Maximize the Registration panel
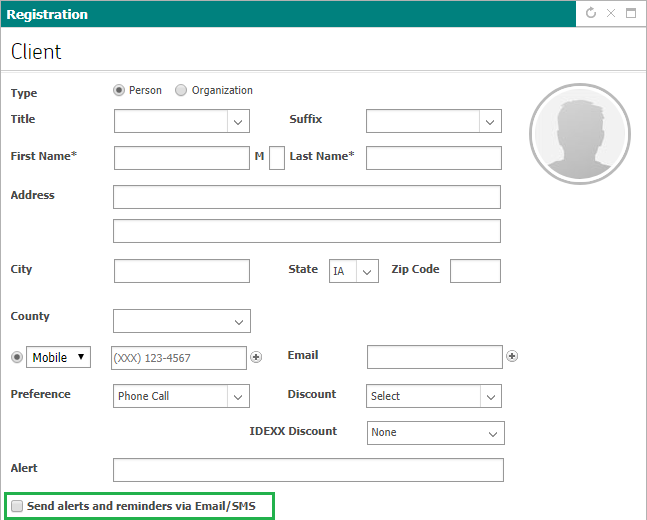The width and height of the screenshot is (647, 520). (631, 13)
